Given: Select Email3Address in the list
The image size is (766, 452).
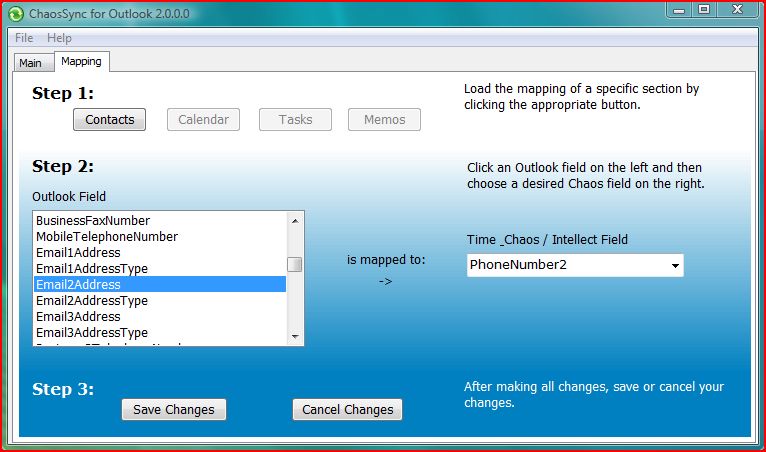Looking at the screenshot, I should tap(160, 317).
